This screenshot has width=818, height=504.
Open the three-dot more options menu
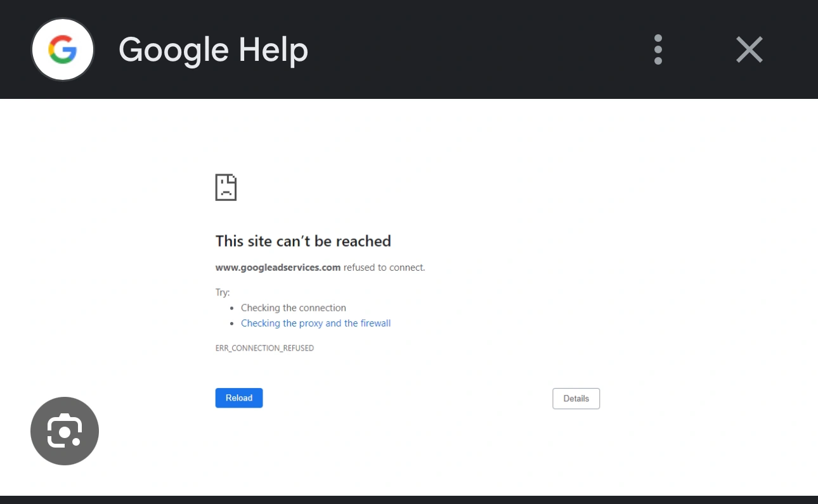pyautogui.click(x=658, y=49)
